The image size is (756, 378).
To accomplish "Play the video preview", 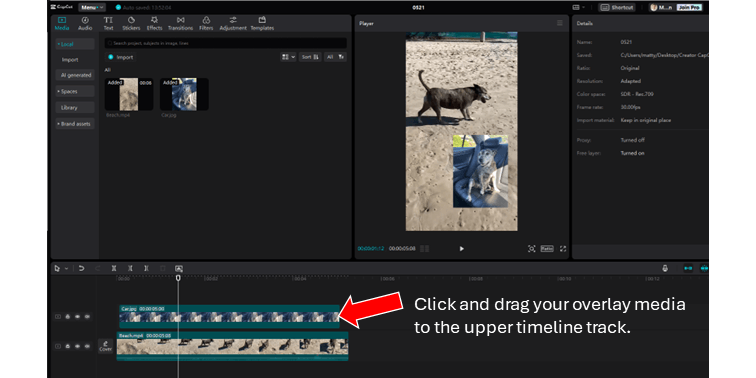I will (461, 249).
